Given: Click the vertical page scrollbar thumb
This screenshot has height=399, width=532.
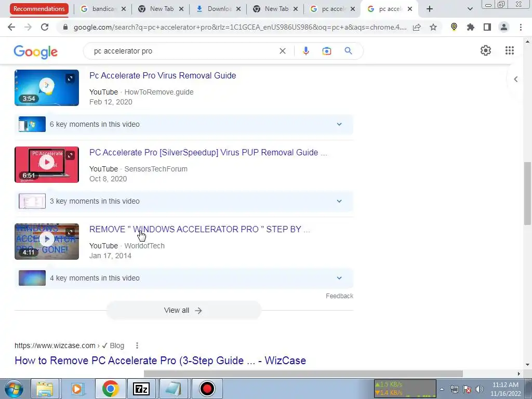Looking at the screenshot, I should (x=527, y=193).
